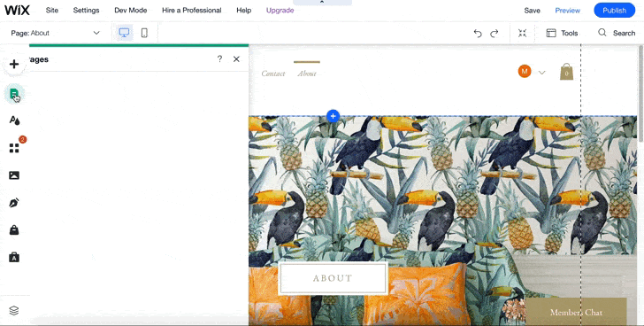Open the Blog pen nib icon
Image resolution: width=644 pixels, height=326 pixels.
click(14, 203)
